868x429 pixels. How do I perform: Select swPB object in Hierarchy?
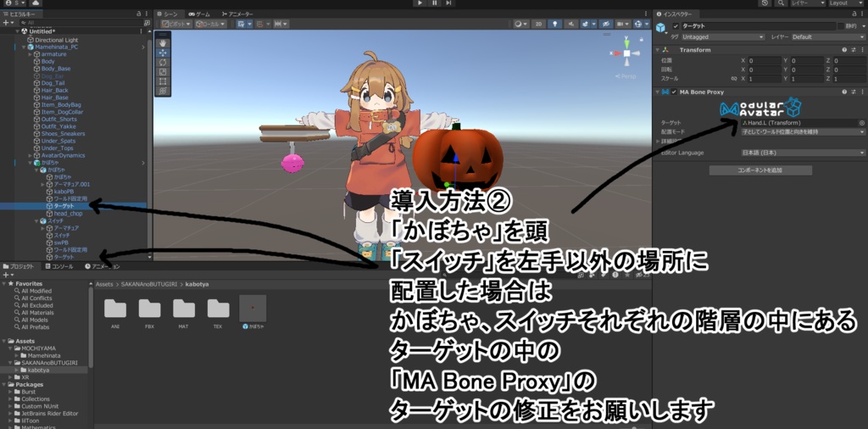(61, 242)
